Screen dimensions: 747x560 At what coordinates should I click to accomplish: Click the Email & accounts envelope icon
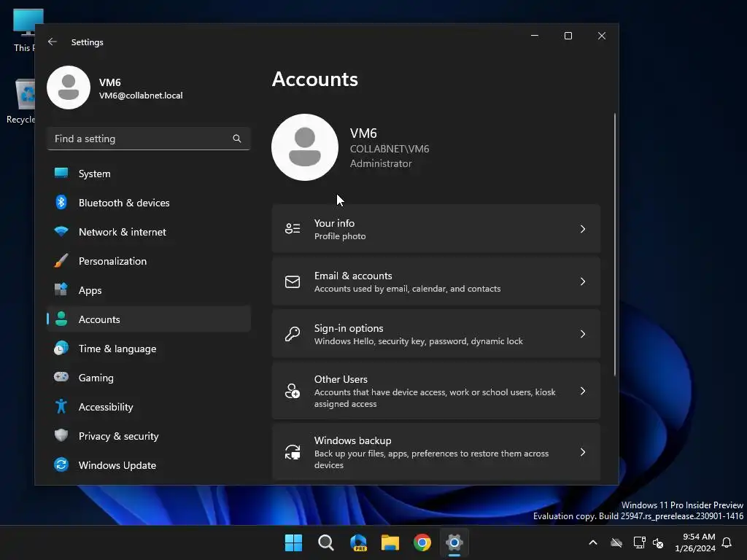293,281
